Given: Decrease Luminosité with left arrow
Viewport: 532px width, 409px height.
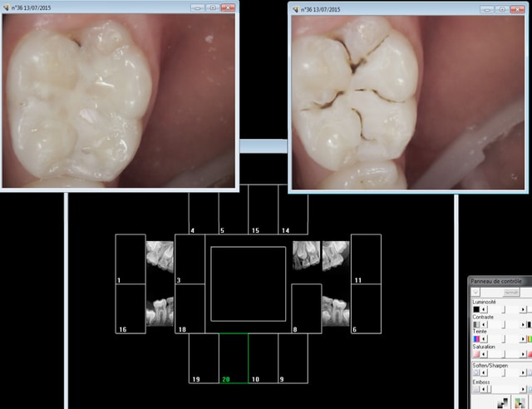Looking at the screenshot, I should [x=485, y=309].
